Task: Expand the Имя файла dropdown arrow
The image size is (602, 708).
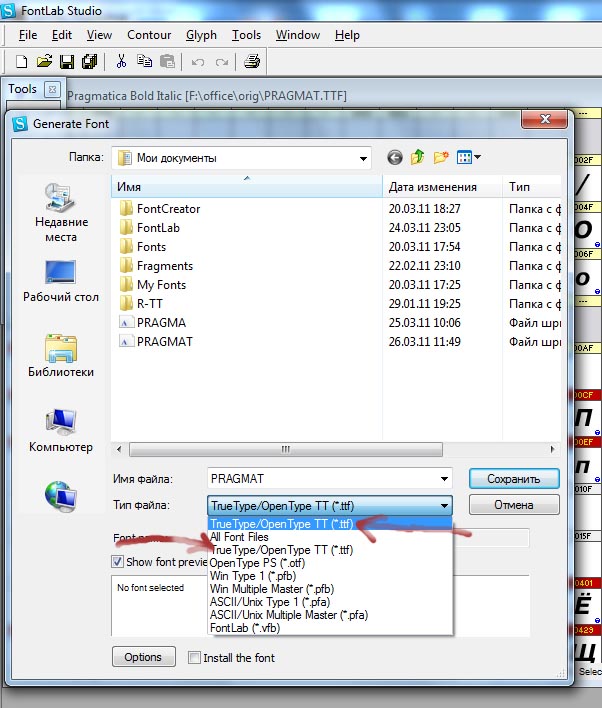Action: 444,479
